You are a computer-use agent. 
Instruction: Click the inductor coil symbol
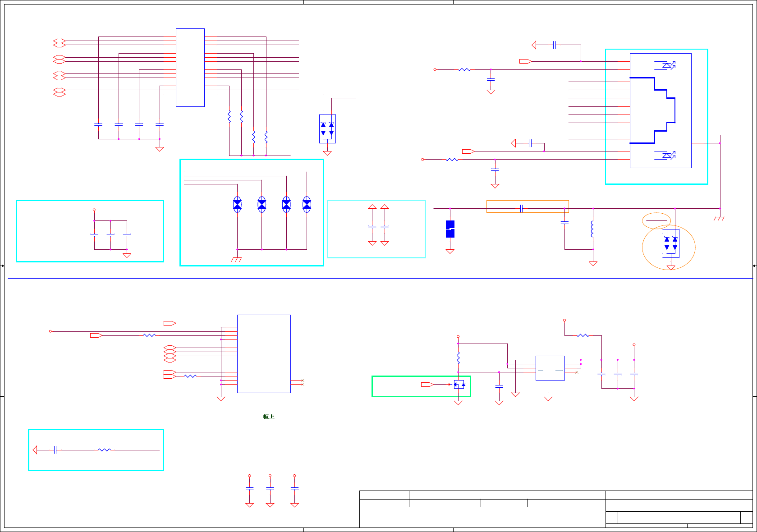(592, 229)
